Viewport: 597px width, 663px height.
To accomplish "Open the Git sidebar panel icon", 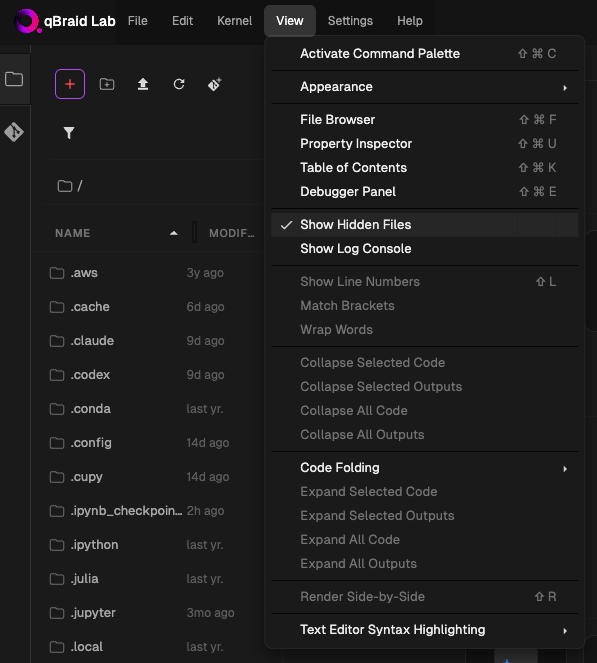I will [x=14, y=132].
